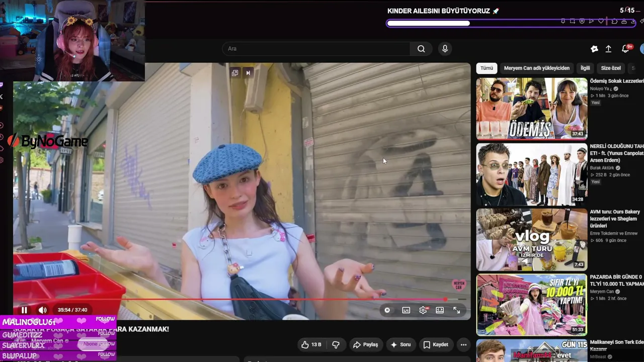Open the AVM Turu vlog thumbnail
644x362 pixels.
[532, 239]
